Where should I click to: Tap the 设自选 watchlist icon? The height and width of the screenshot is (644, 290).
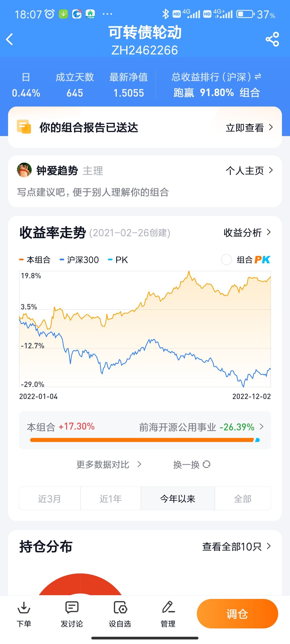point(120,608)
